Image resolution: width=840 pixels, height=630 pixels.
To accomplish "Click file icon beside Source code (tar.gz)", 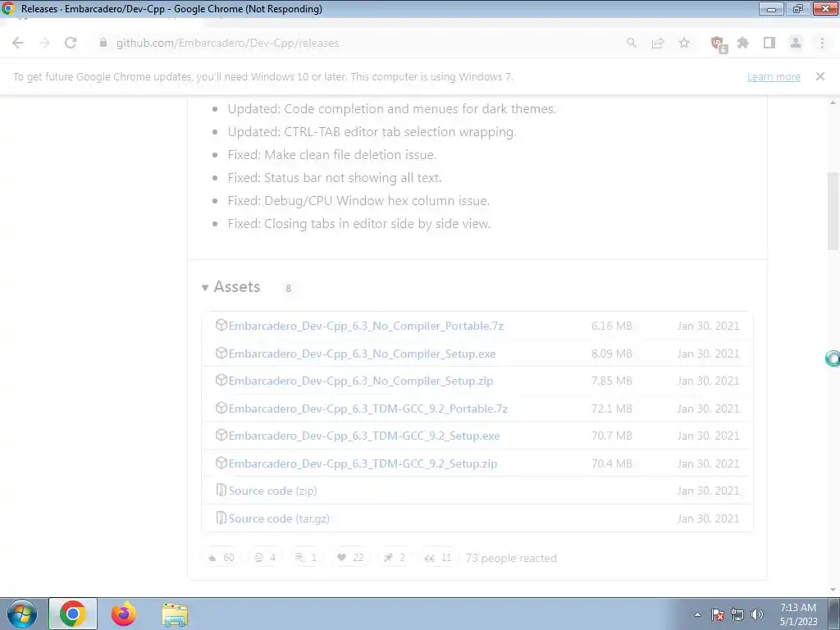I will click(x=221, y=518).
